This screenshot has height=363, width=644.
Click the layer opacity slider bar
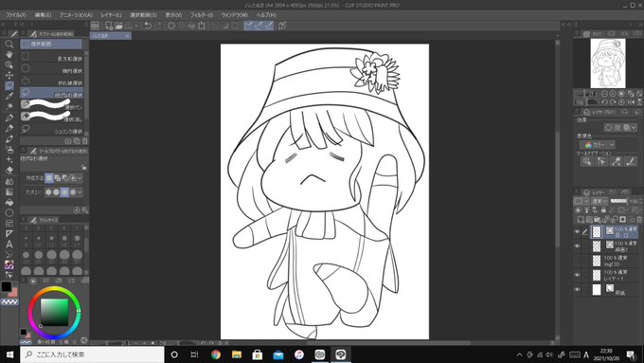point(618,201)
